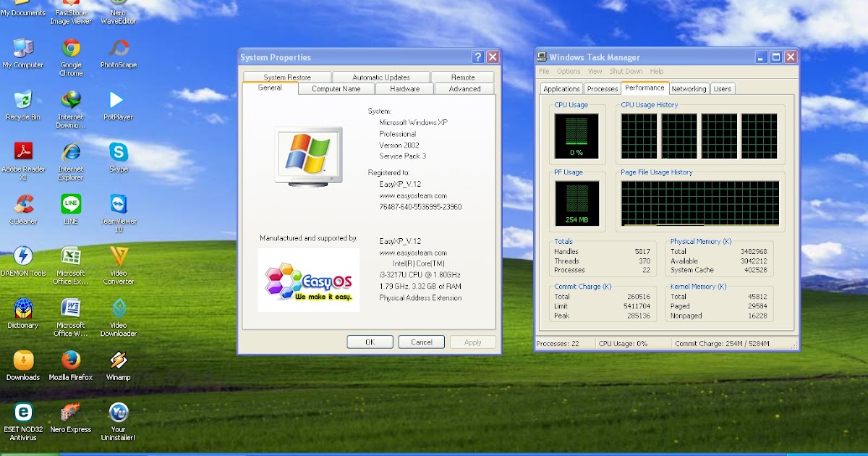Select the Remote tab

click(x=463, y=77)
